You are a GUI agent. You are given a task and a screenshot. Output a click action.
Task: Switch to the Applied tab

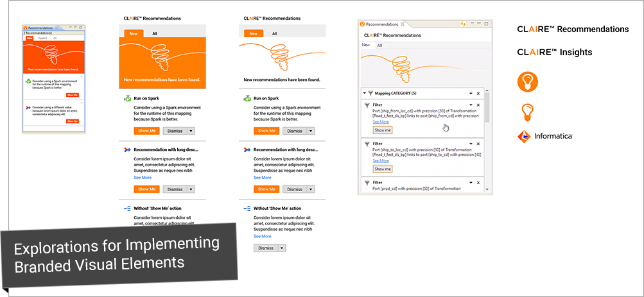point(42,38)
